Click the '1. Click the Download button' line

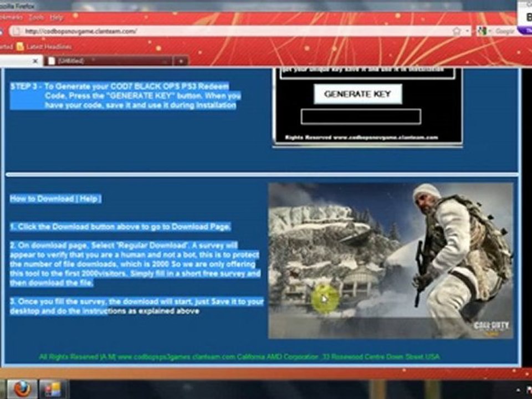pyautogui.click(x=120, y=227)
